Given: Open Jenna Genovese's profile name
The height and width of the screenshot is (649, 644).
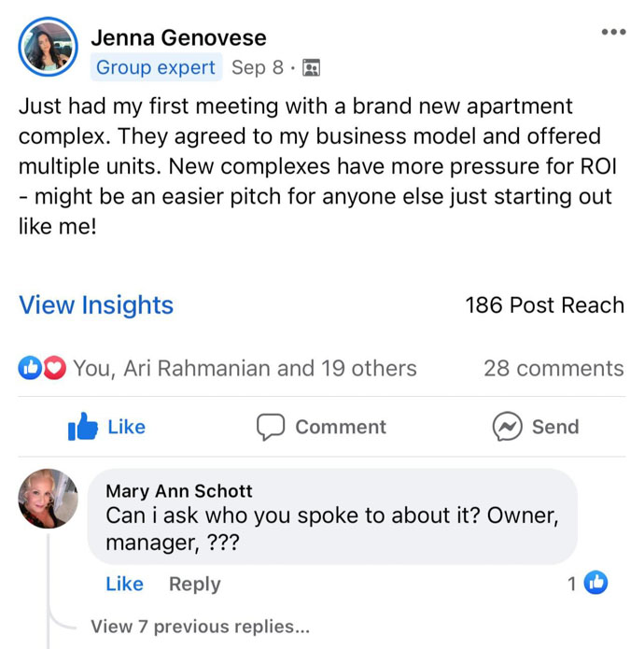Looking at the screenshot, I should (178, 38).
